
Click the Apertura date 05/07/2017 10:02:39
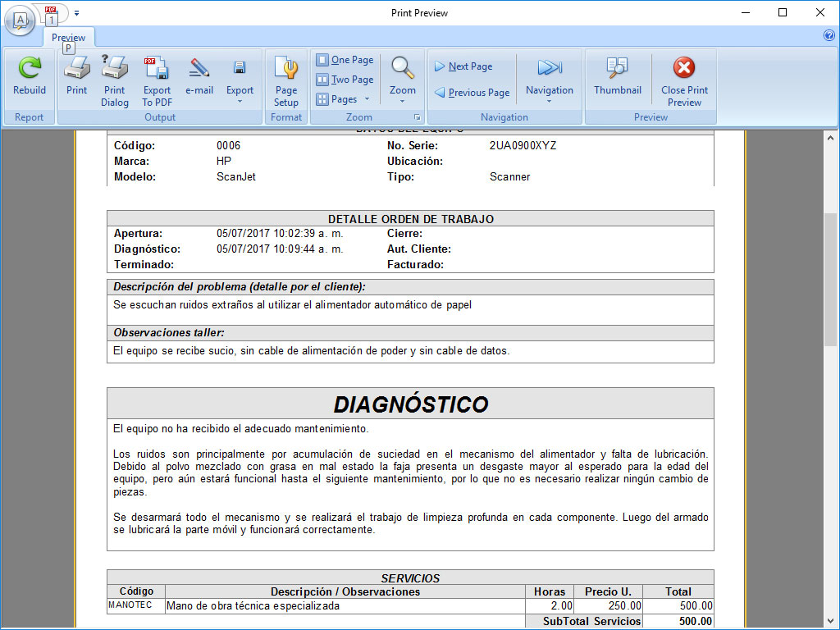280,234
